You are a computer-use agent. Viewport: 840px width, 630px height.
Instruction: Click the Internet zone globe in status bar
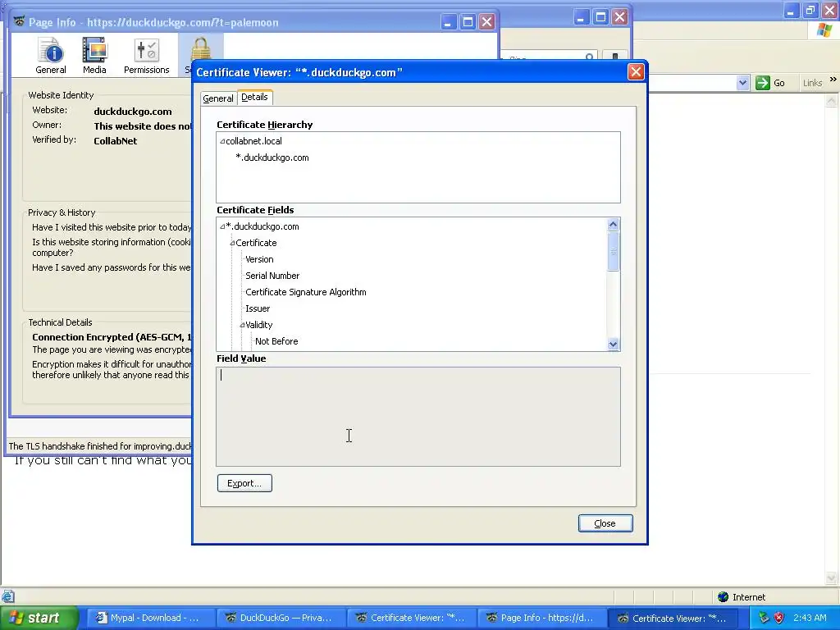tap(724, 597)
